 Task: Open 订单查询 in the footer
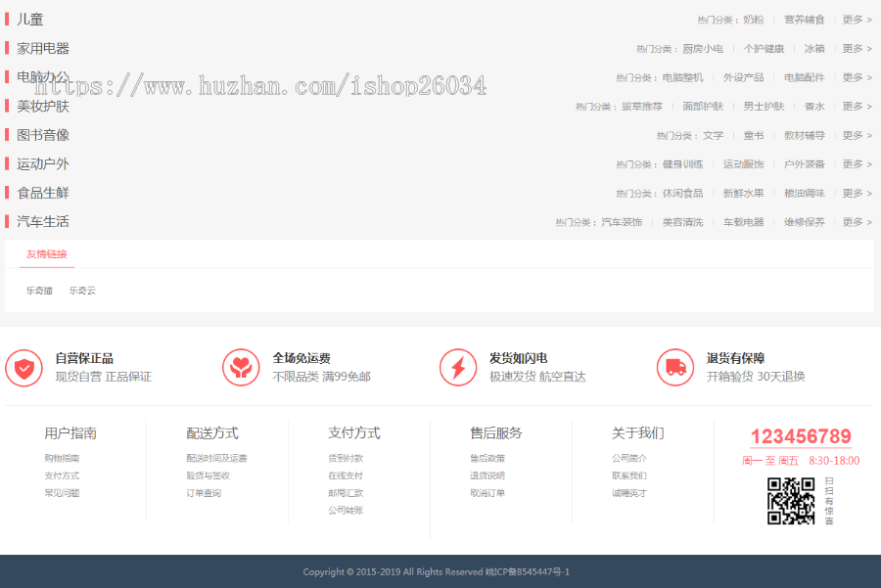[204, 493]
